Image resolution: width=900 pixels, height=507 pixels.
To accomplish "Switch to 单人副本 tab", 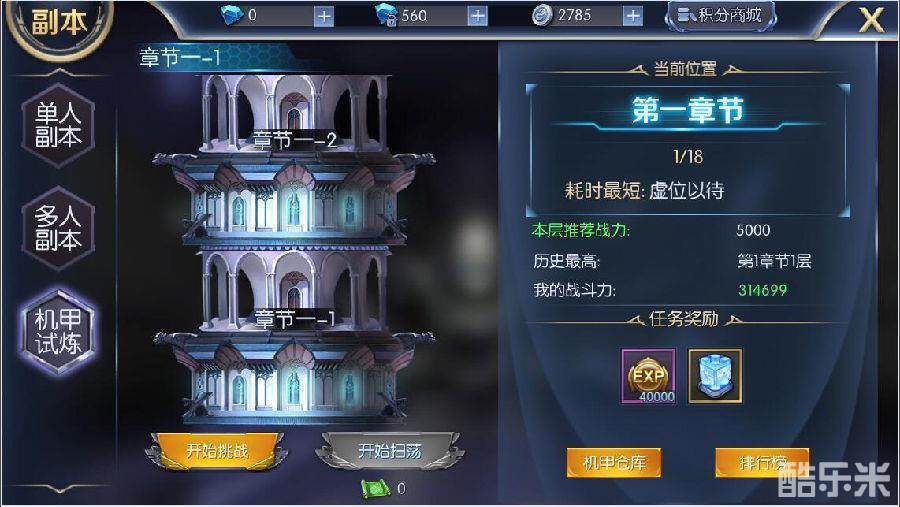I will [58, 126].
